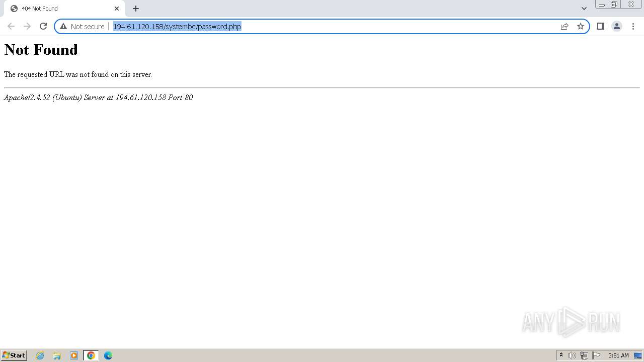Screen dimensions: 644x362
Task: Open Windows Media Player taskbar icon
Action: point(74,355)
